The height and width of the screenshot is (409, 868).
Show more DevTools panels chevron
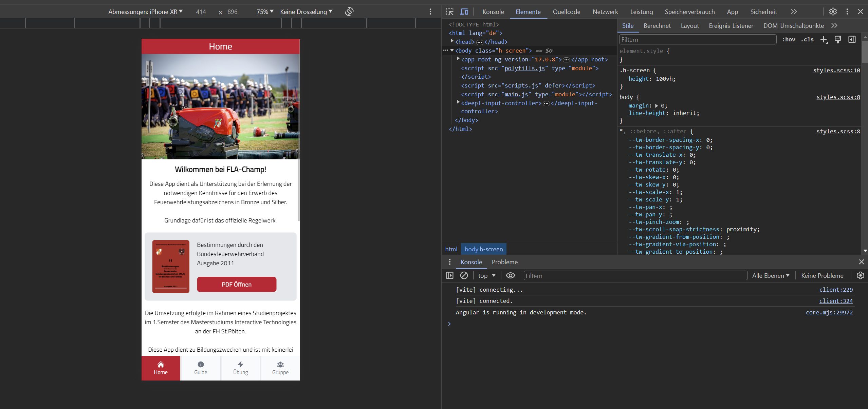(794, 12)
